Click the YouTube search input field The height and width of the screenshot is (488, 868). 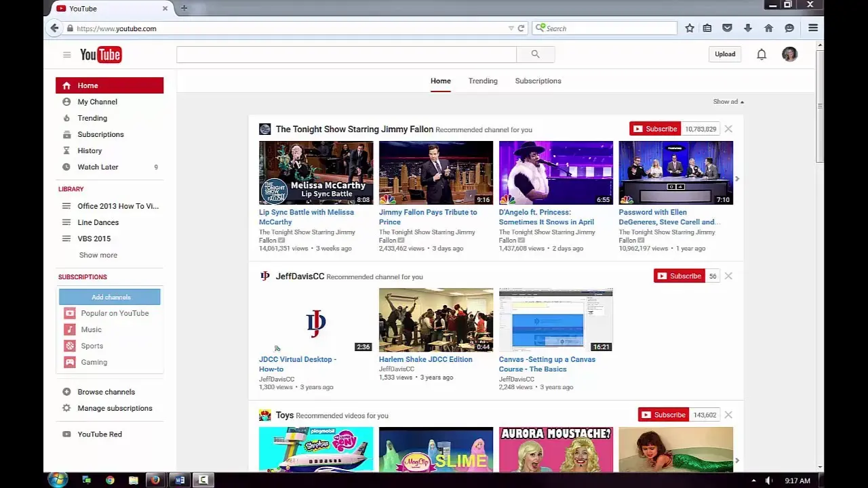(x=347, y=54)
